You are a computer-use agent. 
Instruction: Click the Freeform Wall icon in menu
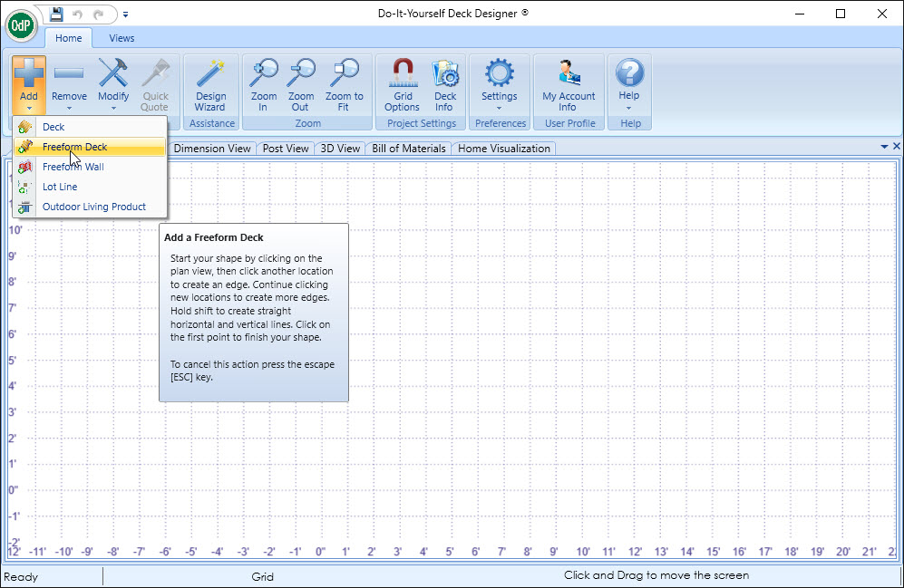pos(24,167)
